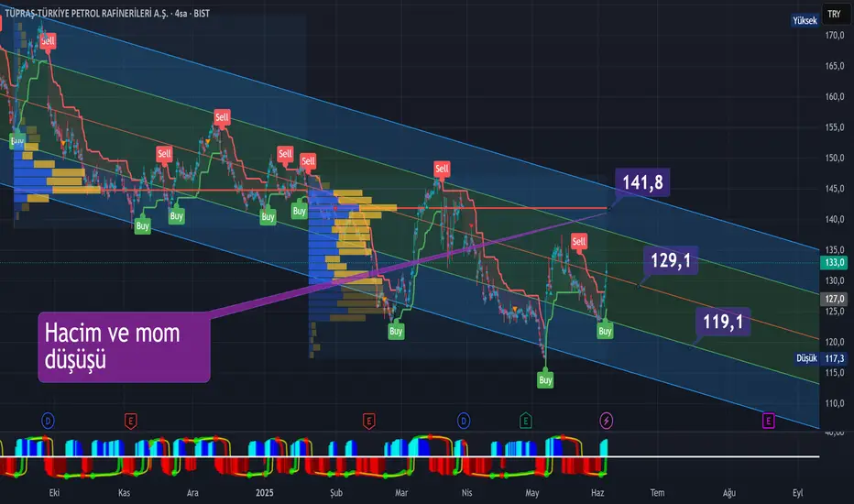Click the 129,1 price target label
This screenshot has width=854, height=504.
(671, 260)
